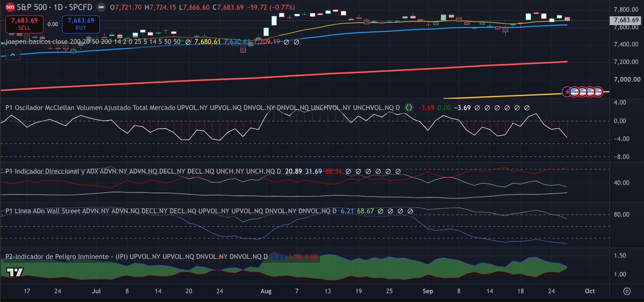The image size is (644, 302).
Task: Click the -4.00 McClellan axis label
Action: click(x=621, y=139)
